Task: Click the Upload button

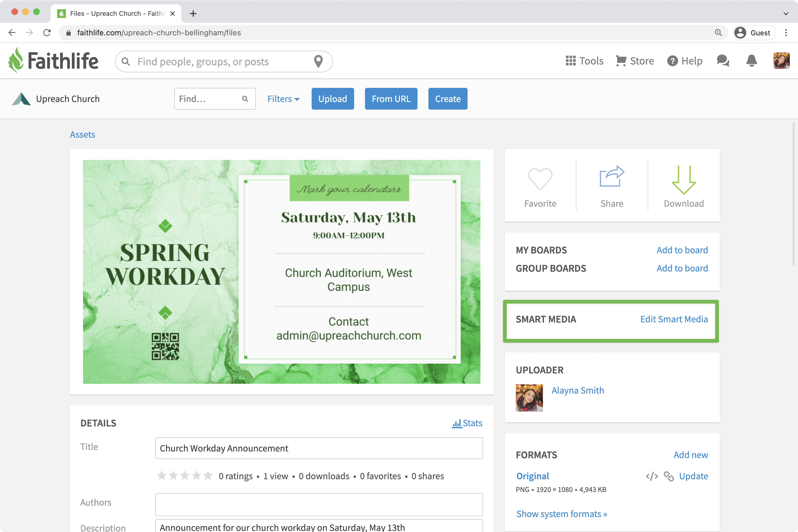Action: pyautogui.click(x=332, y=99)
